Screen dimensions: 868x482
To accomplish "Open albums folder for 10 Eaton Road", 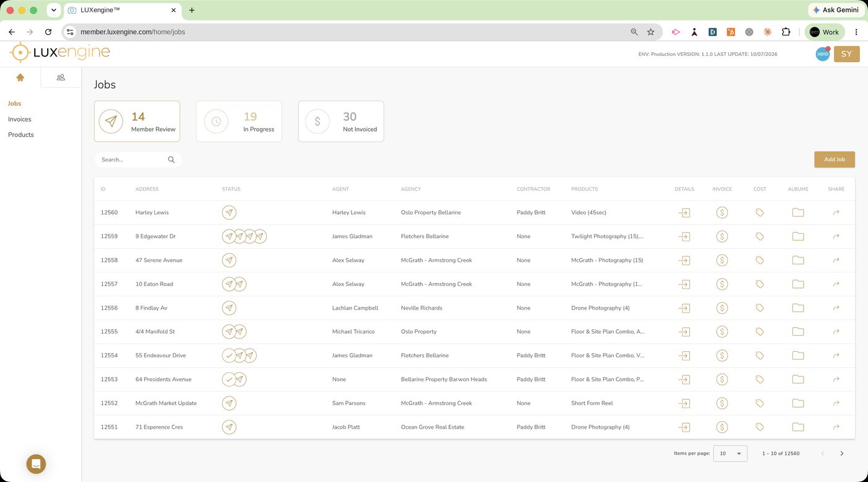I will 798,284.
